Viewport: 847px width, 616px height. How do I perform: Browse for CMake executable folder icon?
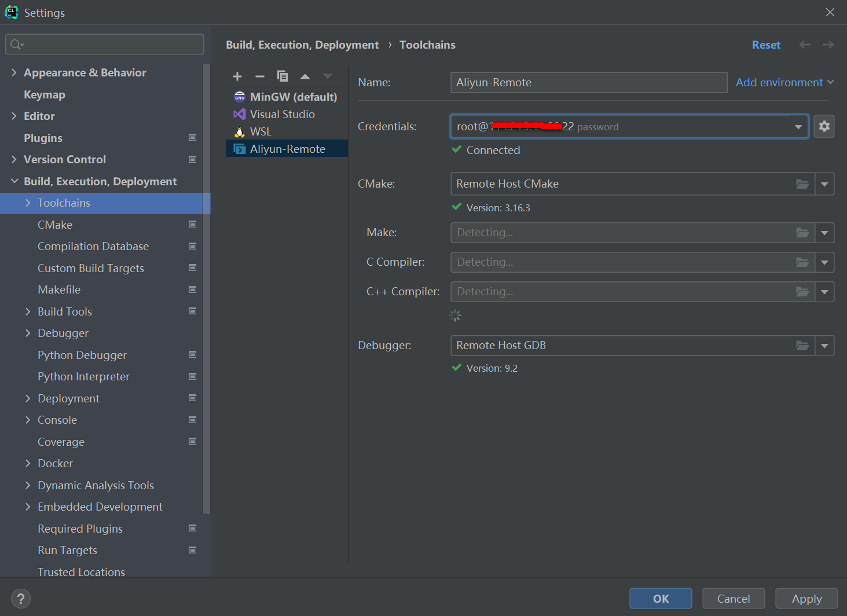802,184
